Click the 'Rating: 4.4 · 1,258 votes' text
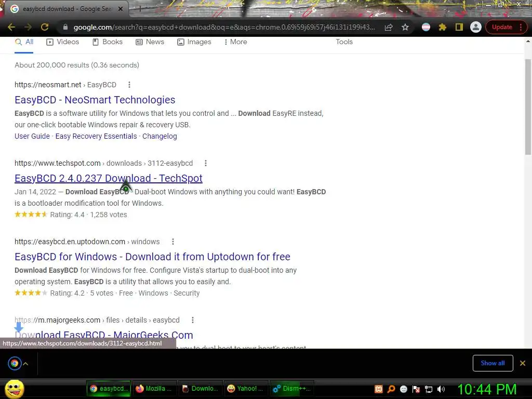This screenshot has height=399, width=532. 88,215
